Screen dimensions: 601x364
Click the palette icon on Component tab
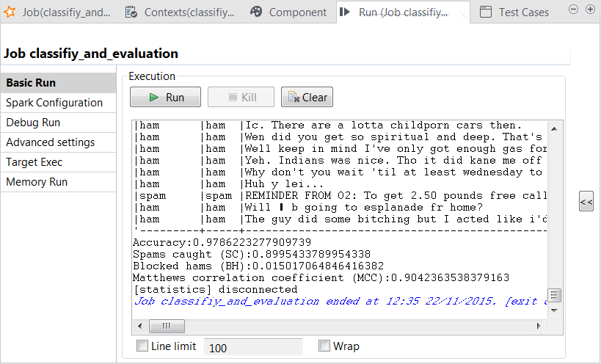(x=256, y=12)
